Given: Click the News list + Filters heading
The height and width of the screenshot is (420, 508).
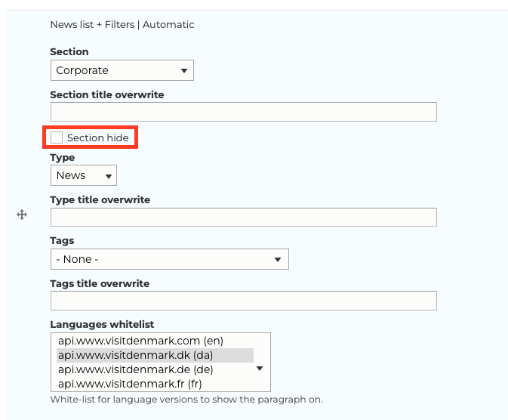Looking at the screenshot, I should [122, 25].
